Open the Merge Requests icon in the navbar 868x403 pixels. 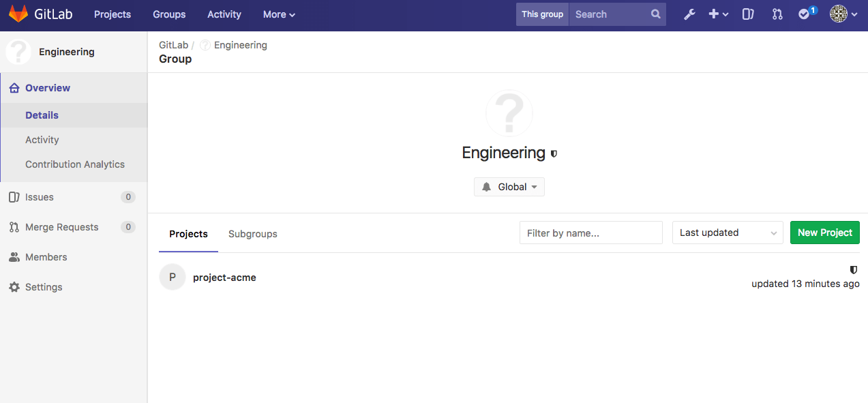click(x=777, y=14)
